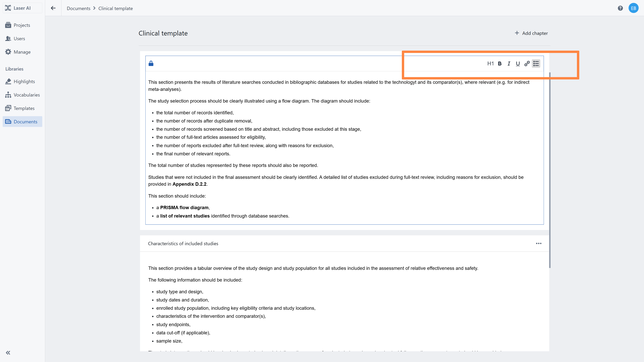Click the vertical scrollbar of the document
The height and width of the screenshot is (362, 644).
(550, 170)
